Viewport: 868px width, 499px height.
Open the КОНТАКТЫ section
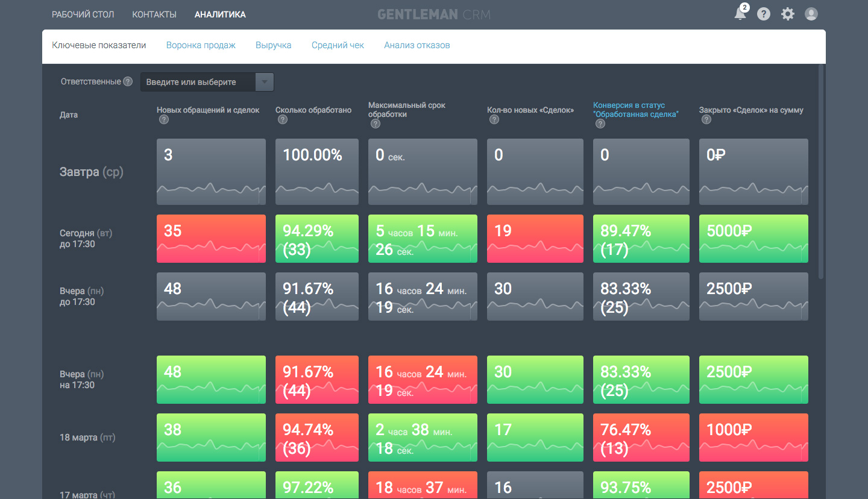(154, 14)
